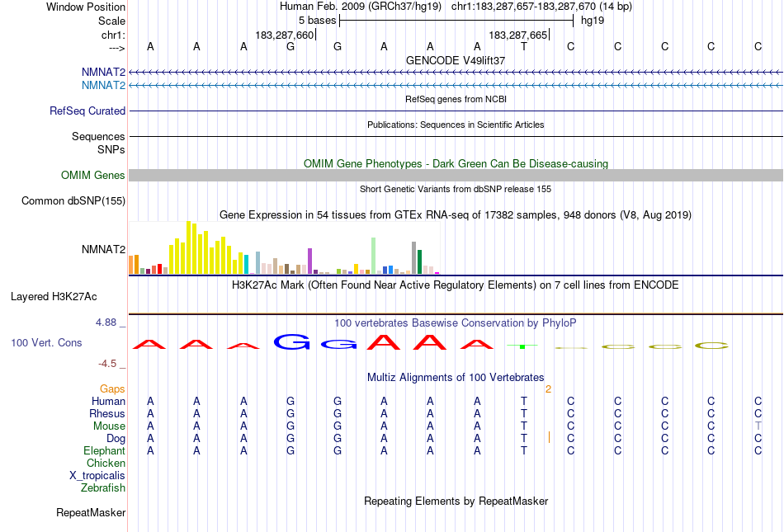The width and height of the screenshot is (784, 532).
Task: Click the green T conservation logo
Action: point(522,346)
